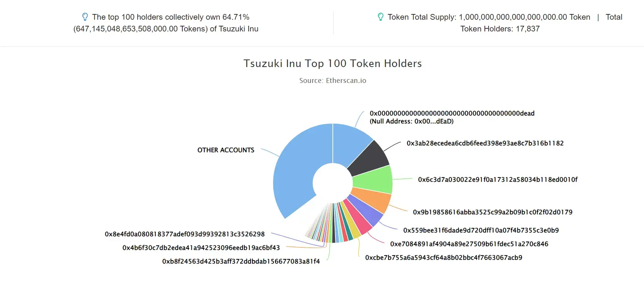
Task: Click the 0x000...dead Null Address label
Action: tap(452, 117)
